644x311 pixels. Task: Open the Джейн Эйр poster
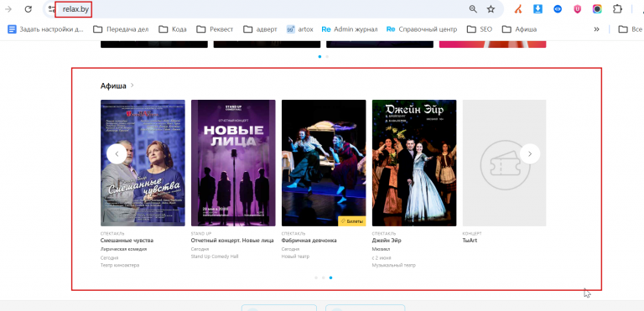414,163
